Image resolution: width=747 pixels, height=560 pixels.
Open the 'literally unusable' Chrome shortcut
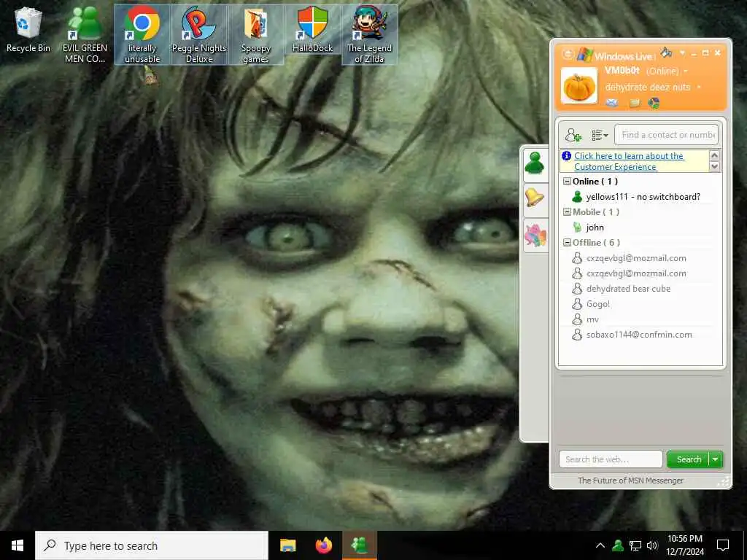point(142,34)
